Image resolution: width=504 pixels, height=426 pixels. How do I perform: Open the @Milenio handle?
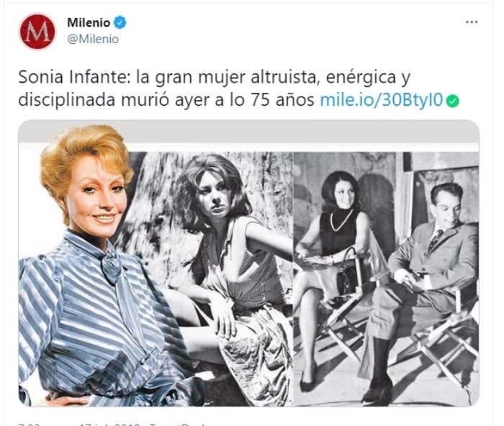[93, 39]
